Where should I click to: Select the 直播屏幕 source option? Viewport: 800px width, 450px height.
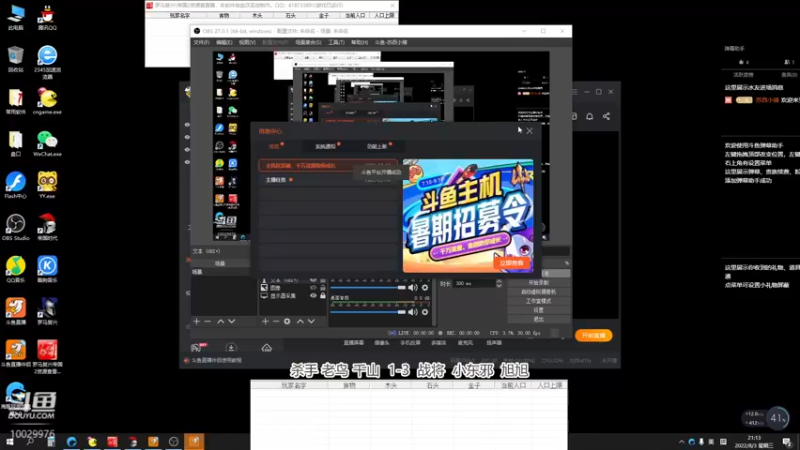[353, 343]
